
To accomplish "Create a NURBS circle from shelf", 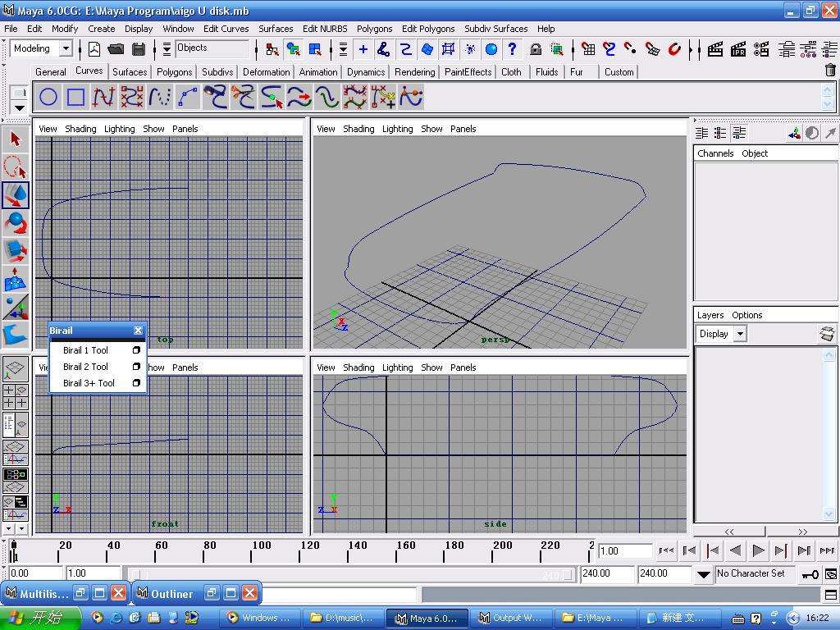I will 48,97.
